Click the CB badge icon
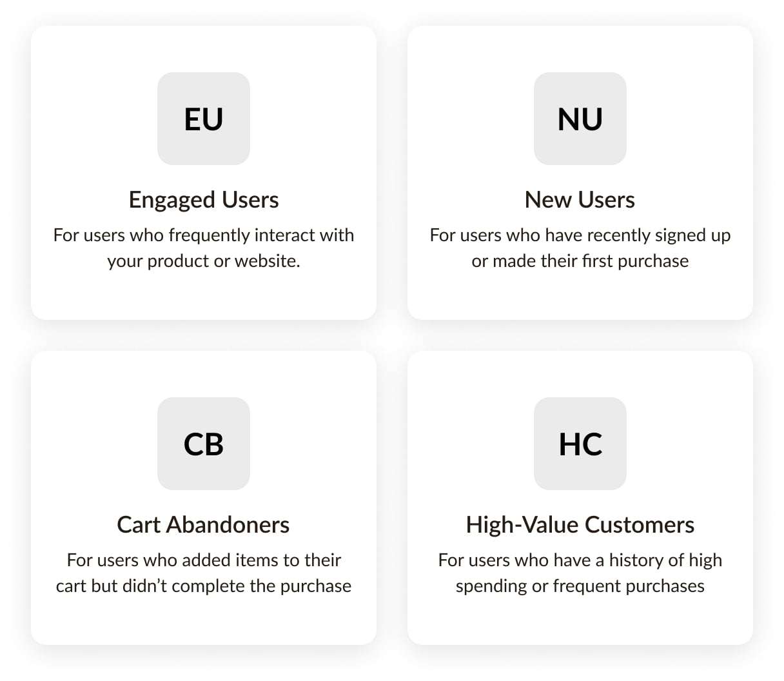This screenshot has height=681, width=784. tap(204, 444)
